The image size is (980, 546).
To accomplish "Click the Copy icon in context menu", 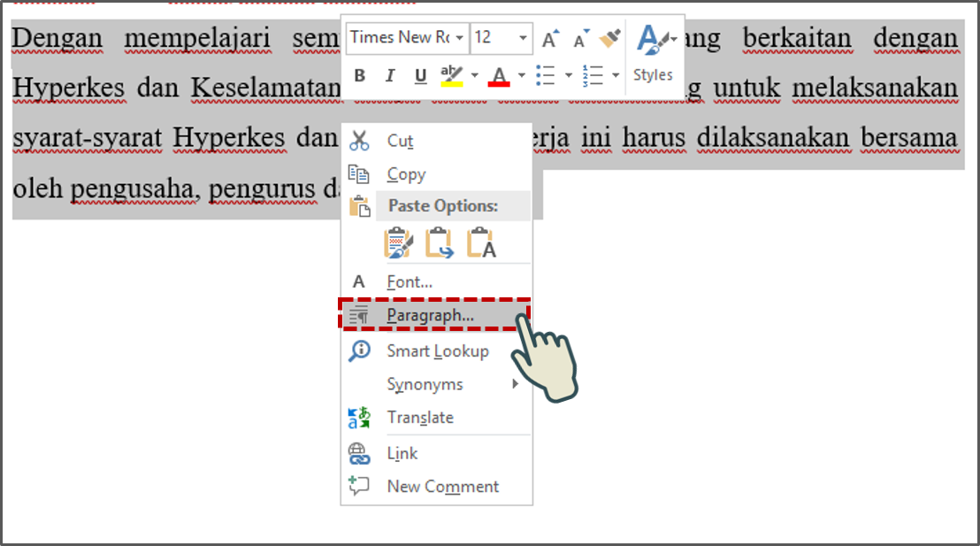I will (361, 173).
